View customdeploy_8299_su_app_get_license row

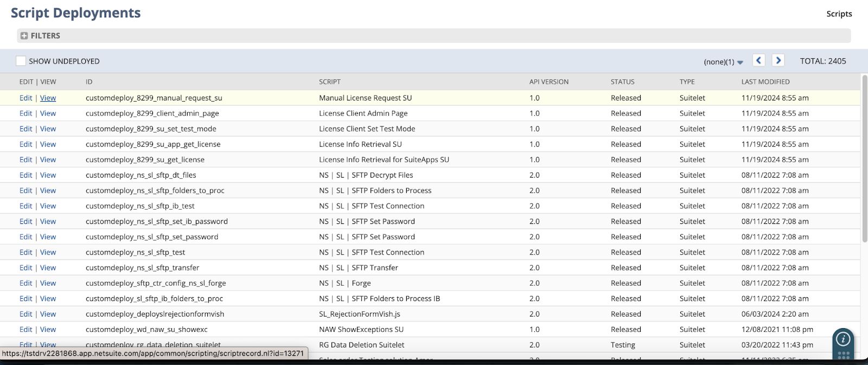click(x=48, y=144)
